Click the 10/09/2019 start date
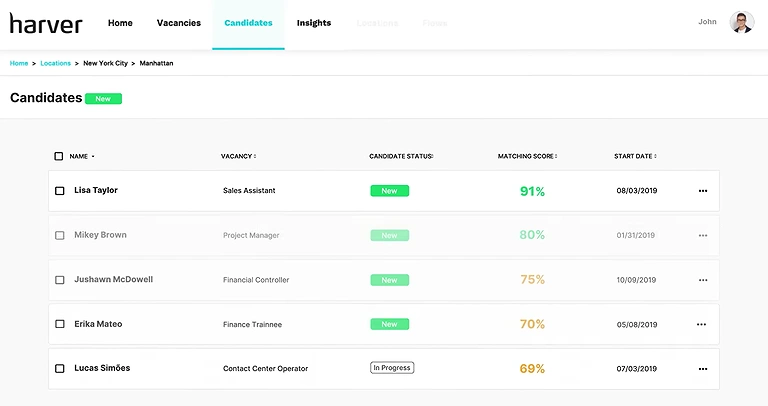 point(636,280)
